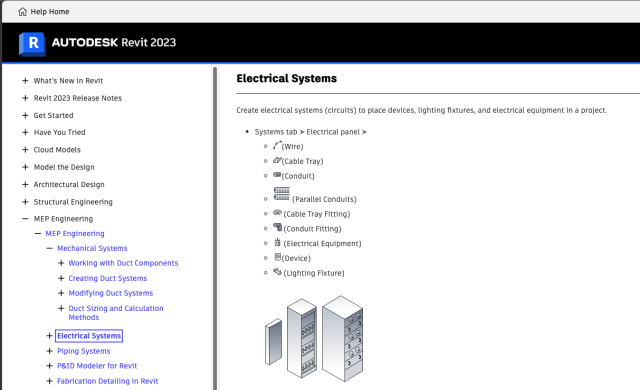Open the Piping Systems link
Image resolution: width=640 pixels, height=390 pixels.
84,351
